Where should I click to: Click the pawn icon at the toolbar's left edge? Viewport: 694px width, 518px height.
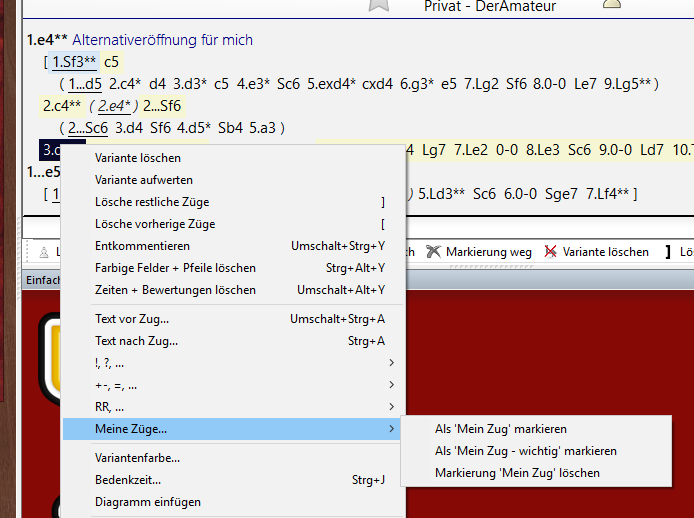(43, 252)
